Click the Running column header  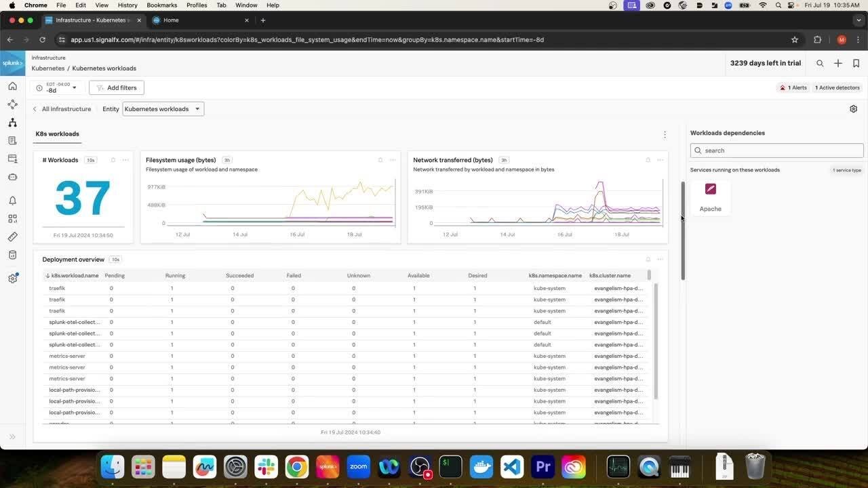[175, 276]
